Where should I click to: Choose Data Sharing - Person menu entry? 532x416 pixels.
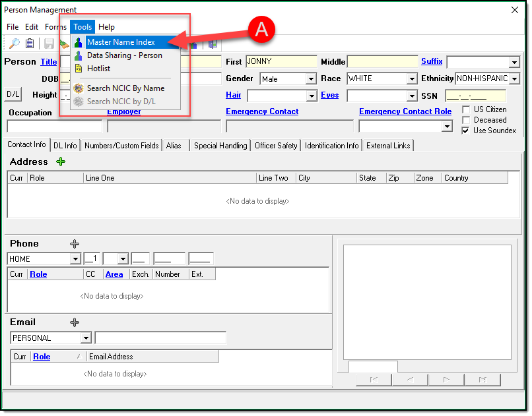tap(124, 55)
